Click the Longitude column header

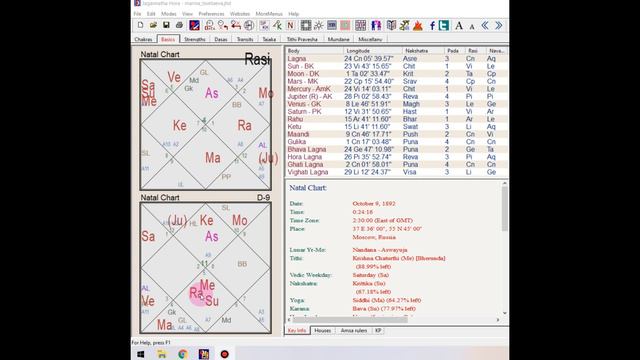tap(373, 51)
